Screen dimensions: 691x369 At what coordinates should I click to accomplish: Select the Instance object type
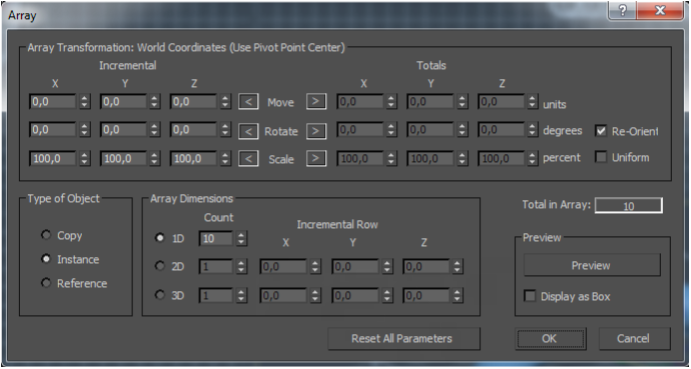point(46,259)
